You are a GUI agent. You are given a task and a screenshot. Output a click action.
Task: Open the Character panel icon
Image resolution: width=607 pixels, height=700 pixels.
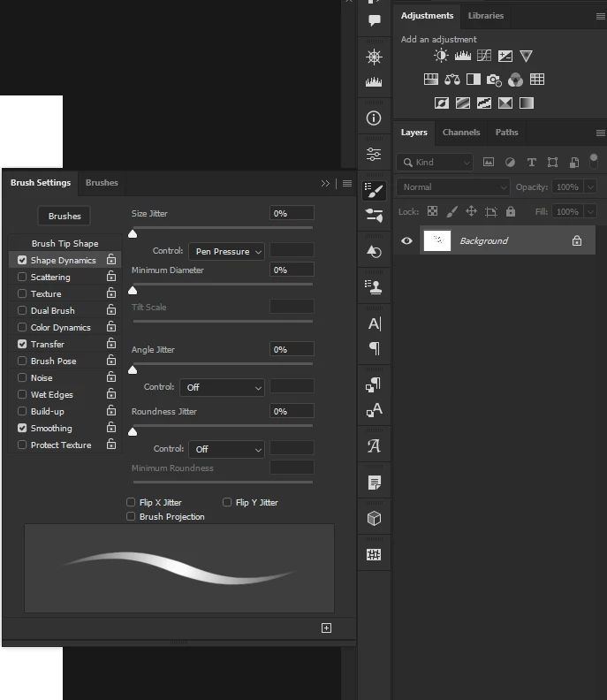tap(375, 323)
